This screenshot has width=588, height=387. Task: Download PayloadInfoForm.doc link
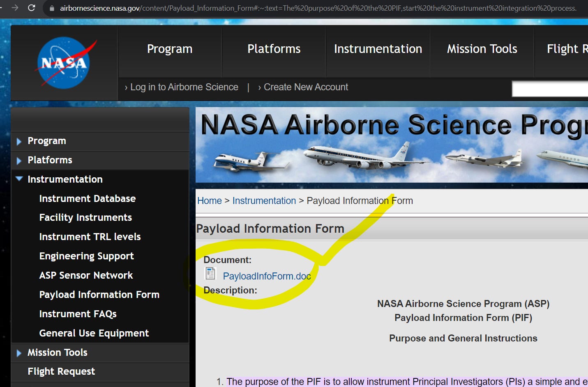[267, 276]
